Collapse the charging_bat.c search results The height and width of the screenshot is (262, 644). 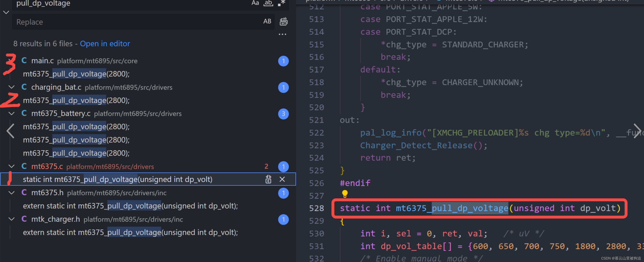[11, 87]
